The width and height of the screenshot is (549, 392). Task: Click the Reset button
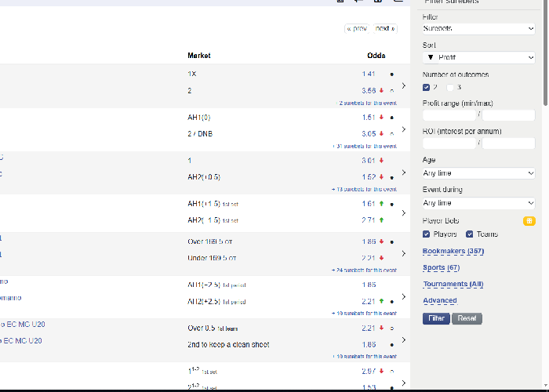tap(467, 318)
